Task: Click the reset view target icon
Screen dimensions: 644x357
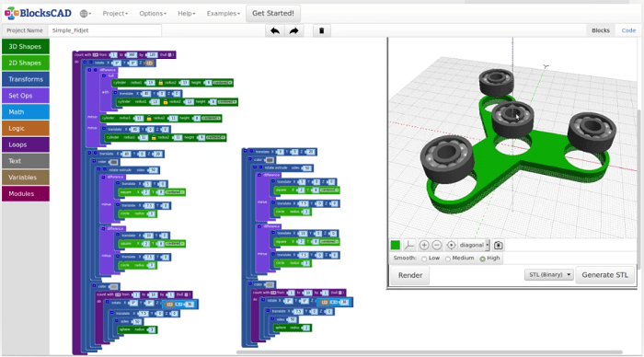Action: click(451, 246)
